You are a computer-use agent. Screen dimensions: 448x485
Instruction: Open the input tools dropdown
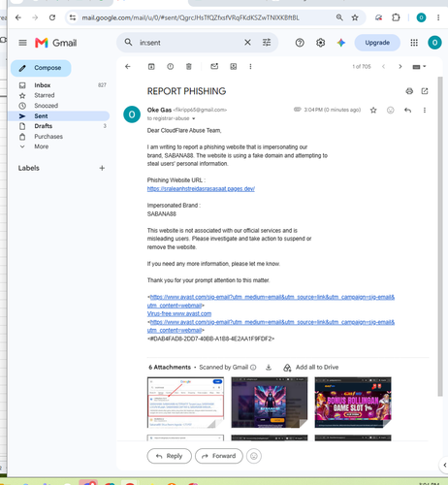pyautogui.click(x=419, y=67)
